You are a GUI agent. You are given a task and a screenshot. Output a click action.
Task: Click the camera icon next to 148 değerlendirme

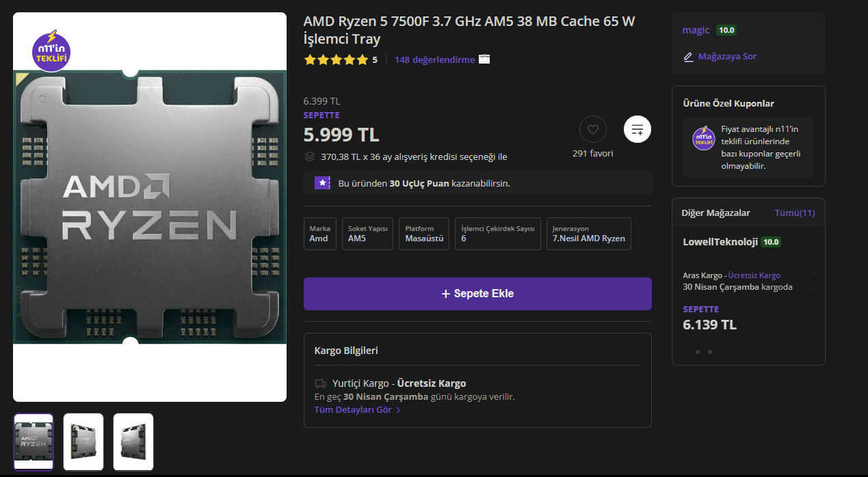tap(484, 59)
